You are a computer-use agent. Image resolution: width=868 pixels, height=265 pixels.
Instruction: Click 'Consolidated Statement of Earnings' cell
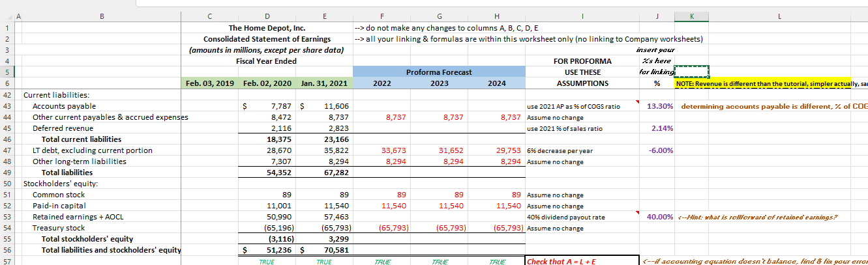click(267, 39)
